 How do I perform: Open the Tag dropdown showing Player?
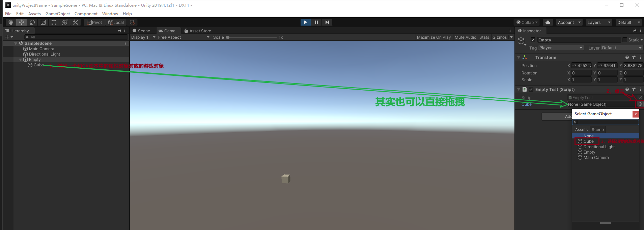tap(561, 48)
